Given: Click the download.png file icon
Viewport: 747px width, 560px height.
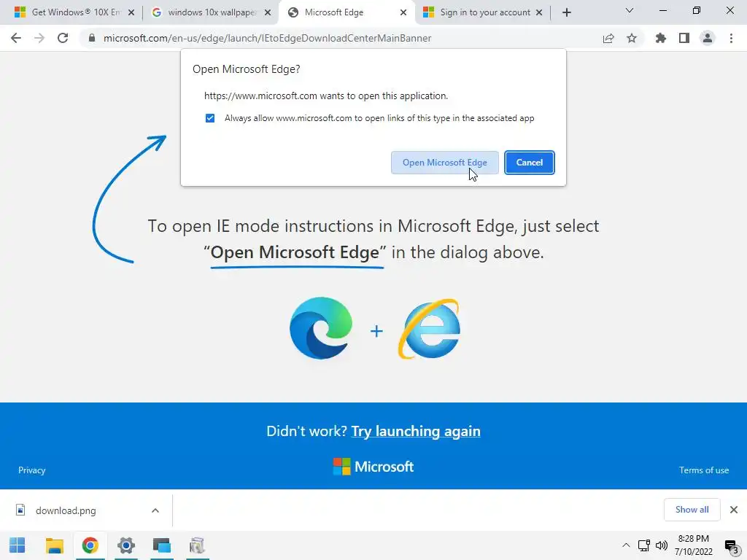Looking at the screenshot, I should pyautogui.click(x=20, y=510).
